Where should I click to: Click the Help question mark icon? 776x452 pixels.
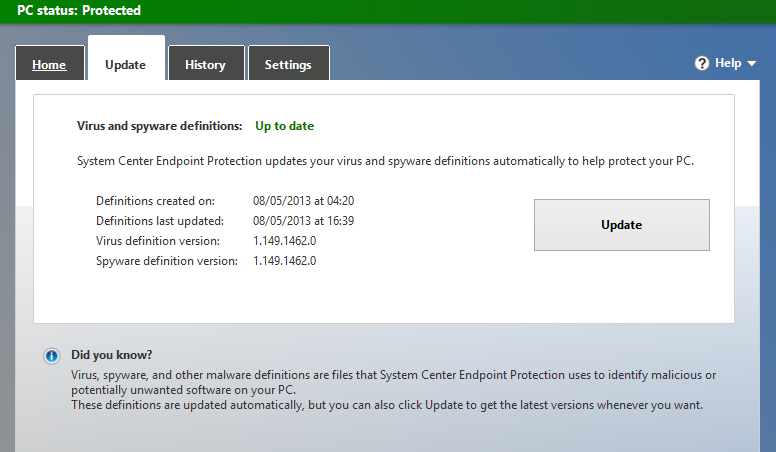[702, 63]
